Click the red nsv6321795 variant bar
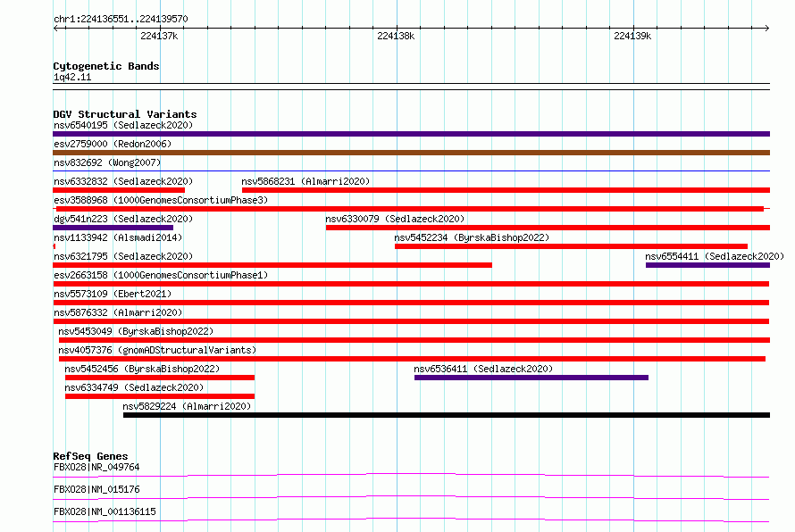The image size is (795, 532). coord(272,265)
